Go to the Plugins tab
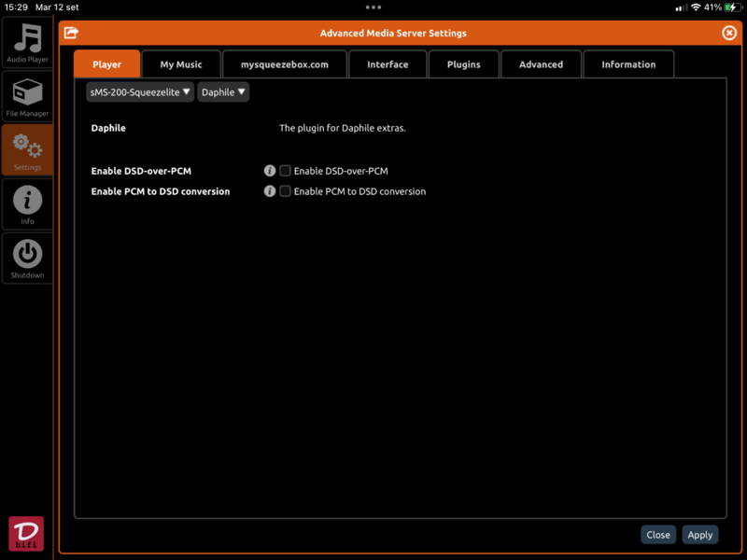The image size is (747, 560). (x=464, y=64)
